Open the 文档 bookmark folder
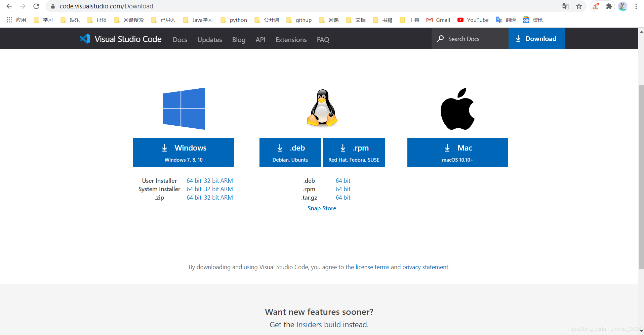The width and height of the screenshot is (644, 335). pyautogui.click(x=356, y=20)
